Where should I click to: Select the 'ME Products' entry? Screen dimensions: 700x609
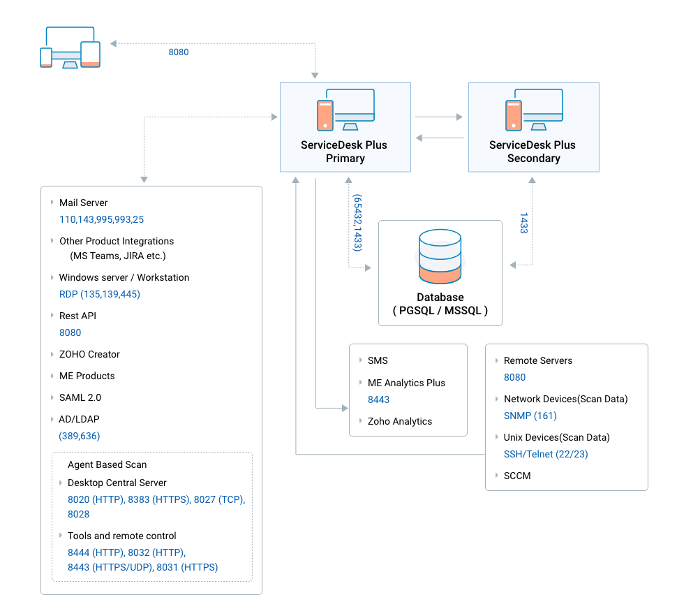(x=87, y=376)
